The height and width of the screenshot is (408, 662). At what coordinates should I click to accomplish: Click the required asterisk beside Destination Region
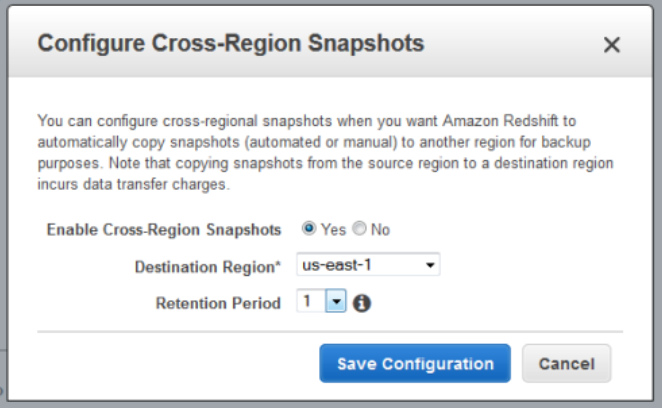(279, 264)
